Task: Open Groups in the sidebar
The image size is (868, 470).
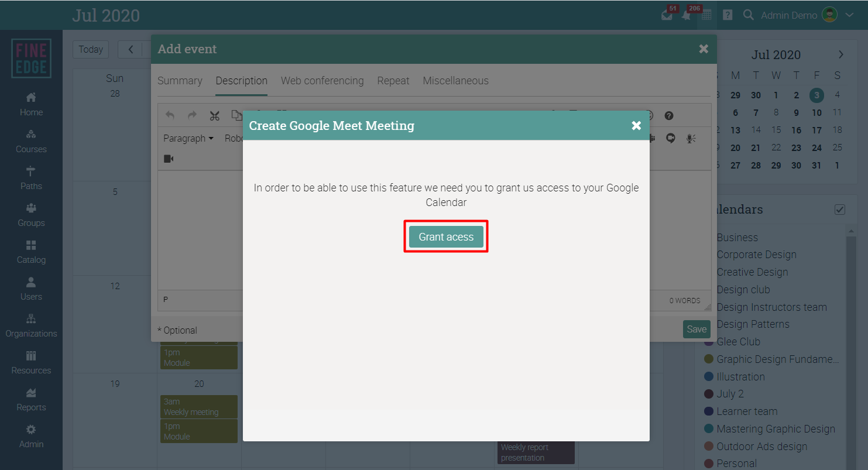Action: pos(31,215)
